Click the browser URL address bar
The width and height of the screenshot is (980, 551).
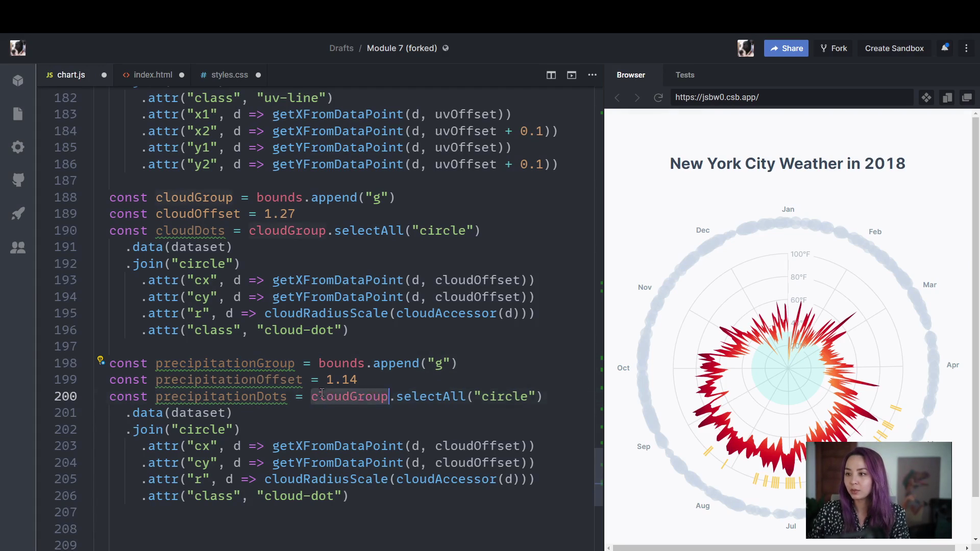(791, 97)
